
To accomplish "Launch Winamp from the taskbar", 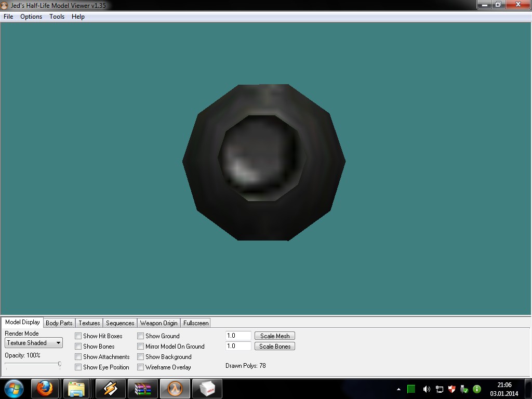I will (x=110, y=389).
